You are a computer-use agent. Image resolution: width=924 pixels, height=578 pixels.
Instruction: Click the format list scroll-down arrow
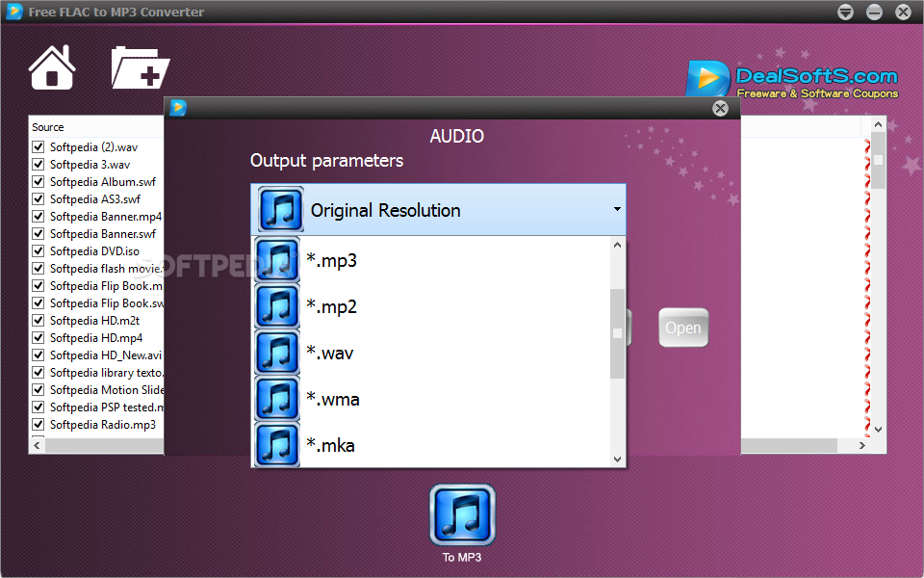[x=618, y=460]
